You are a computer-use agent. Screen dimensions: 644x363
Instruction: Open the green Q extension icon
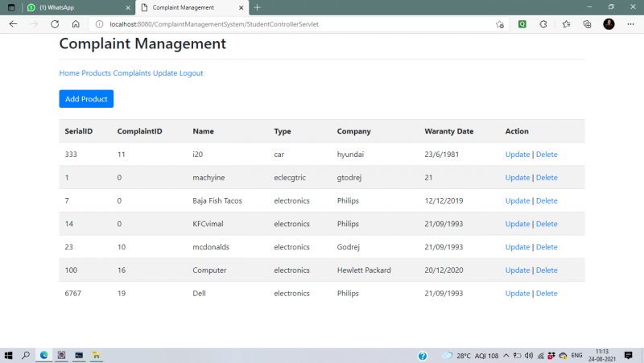tap(522, 24)
